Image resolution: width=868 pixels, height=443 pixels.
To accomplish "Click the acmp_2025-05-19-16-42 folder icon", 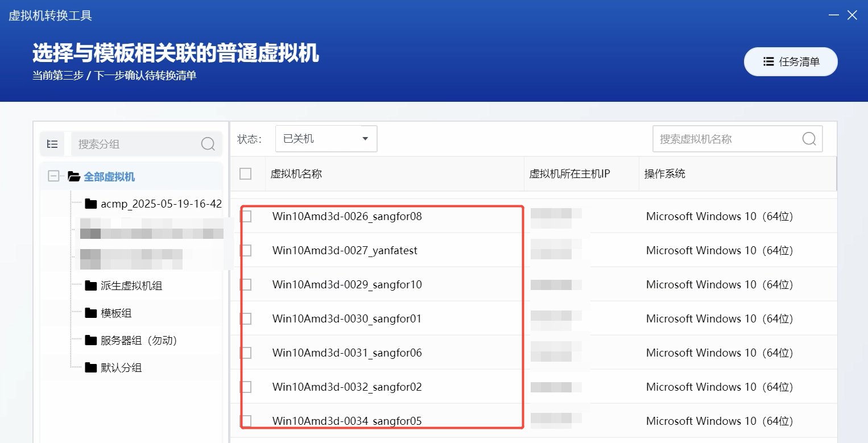I will coord(90,204).
